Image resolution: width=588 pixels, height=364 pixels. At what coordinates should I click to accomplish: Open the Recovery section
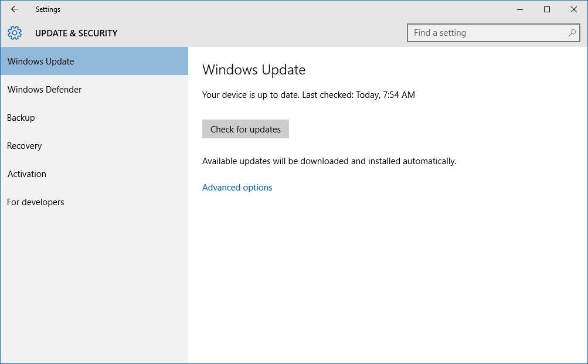click(24, 145)
